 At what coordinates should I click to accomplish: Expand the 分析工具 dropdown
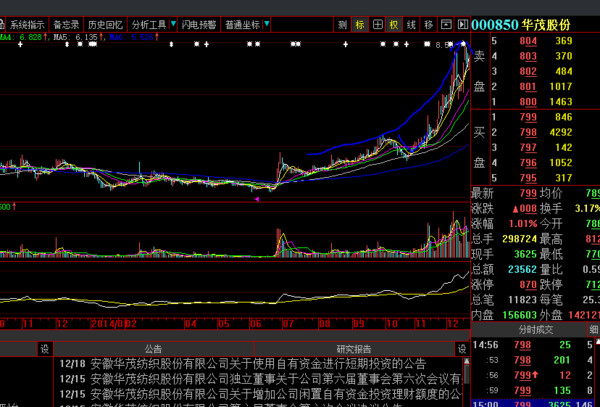click(x=153, y=24)
